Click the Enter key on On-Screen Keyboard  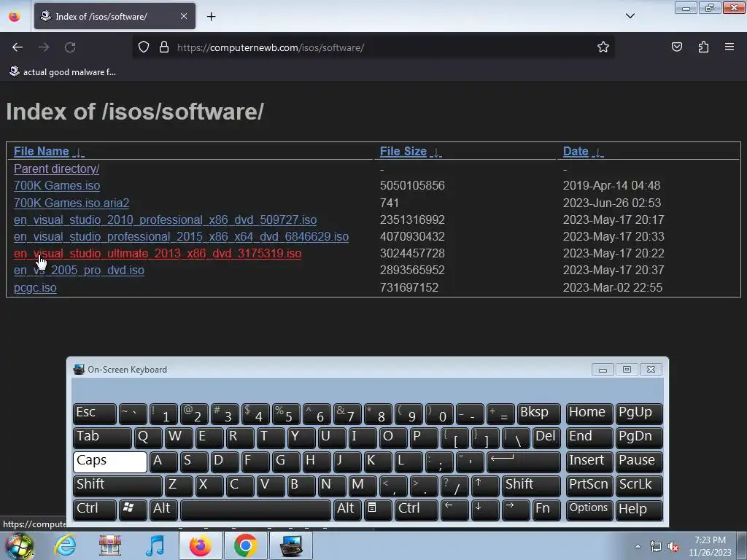(524, 462)
